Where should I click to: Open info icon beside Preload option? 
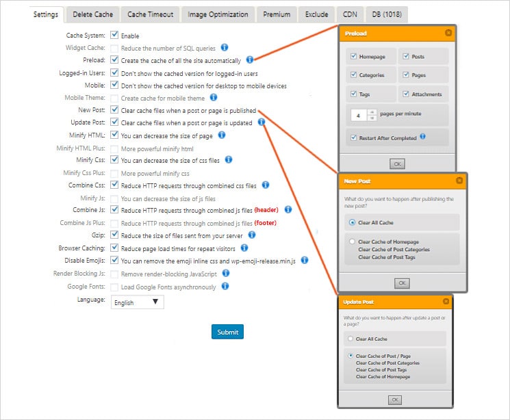[249, 60]
